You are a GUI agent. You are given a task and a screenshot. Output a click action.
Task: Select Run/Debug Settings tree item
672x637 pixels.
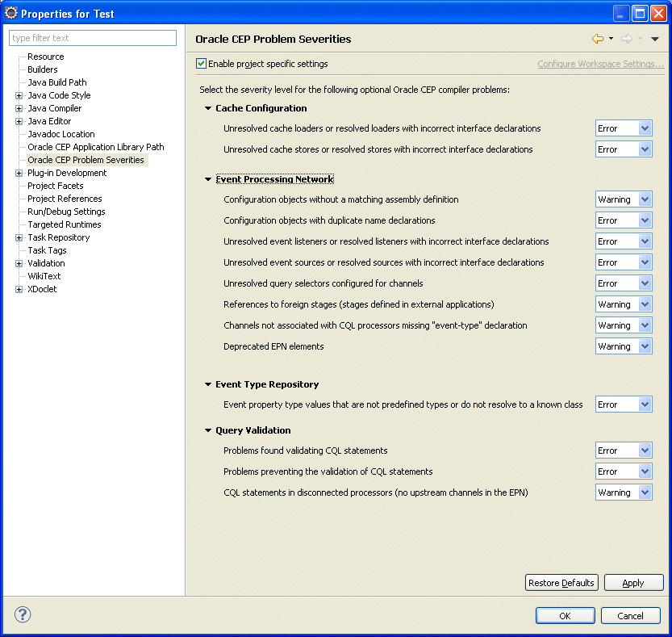pyautogui.click(x=66, y=212)
